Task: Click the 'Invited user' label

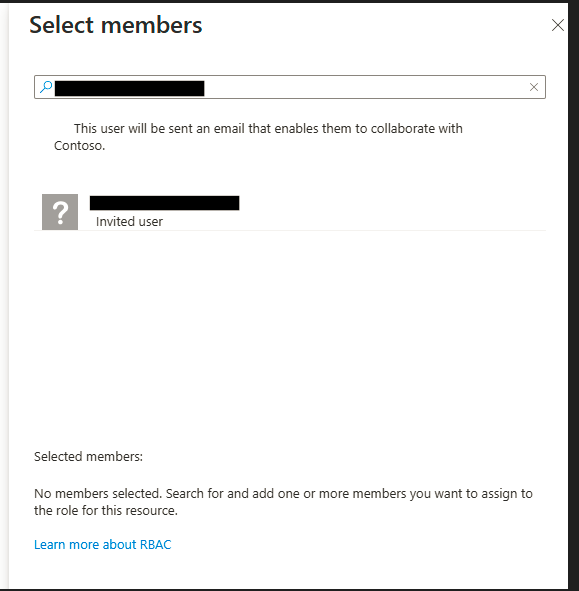Action: coord(129,222)
